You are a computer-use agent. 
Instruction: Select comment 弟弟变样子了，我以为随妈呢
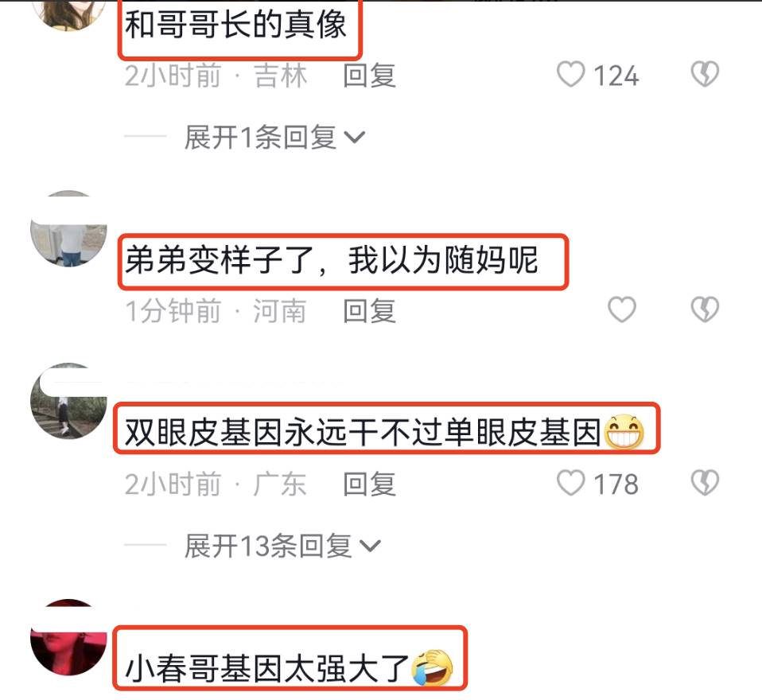pos(332,260)
